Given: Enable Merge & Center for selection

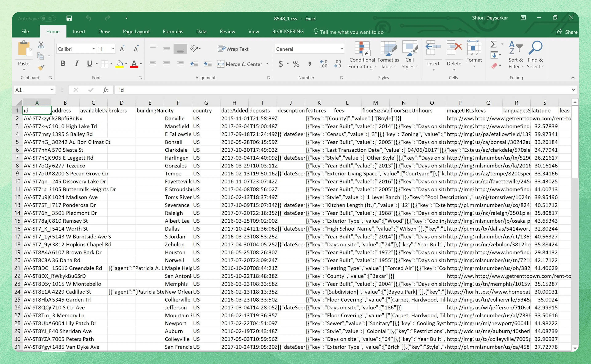Looking at the screenshot, I should pos(241,64).
